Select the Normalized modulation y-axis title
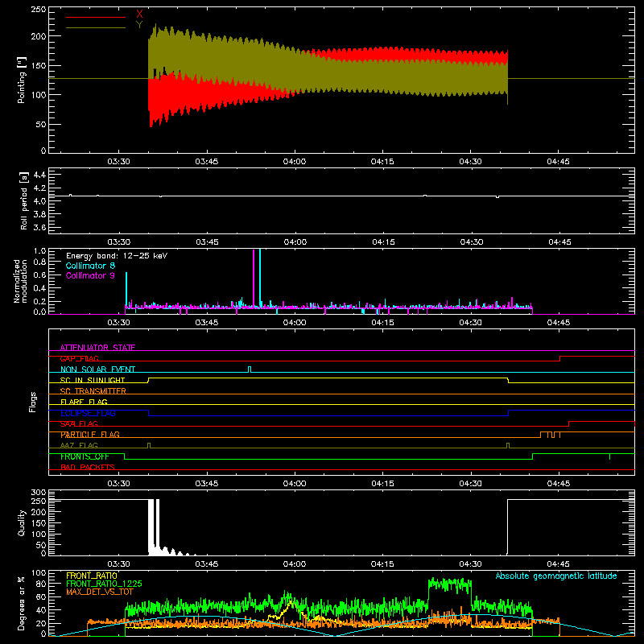The image size is (644, 644). coord(21,281)
